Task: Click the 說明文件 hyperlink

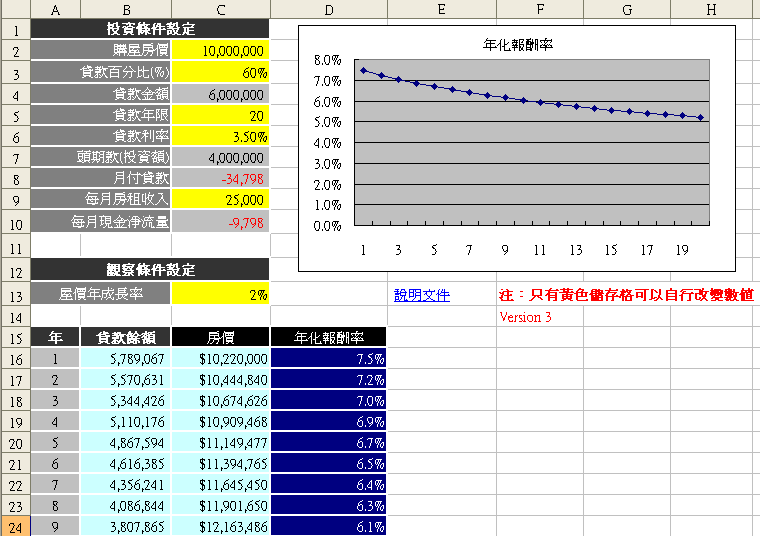Action: (421, 295)
